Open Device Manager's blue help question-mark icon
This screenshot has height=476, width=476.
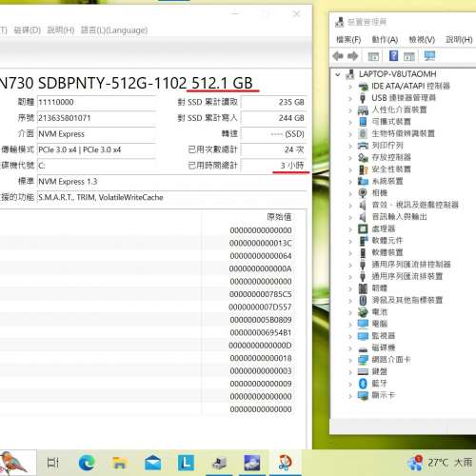393,55
